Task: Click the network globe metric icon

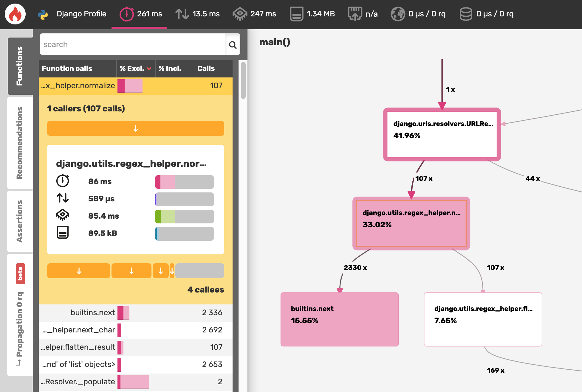Action: pos(399,13)
